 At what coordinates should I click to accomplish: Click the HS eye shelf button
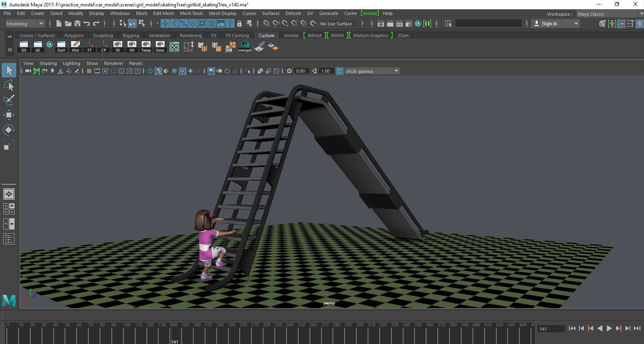coord(132,47)
